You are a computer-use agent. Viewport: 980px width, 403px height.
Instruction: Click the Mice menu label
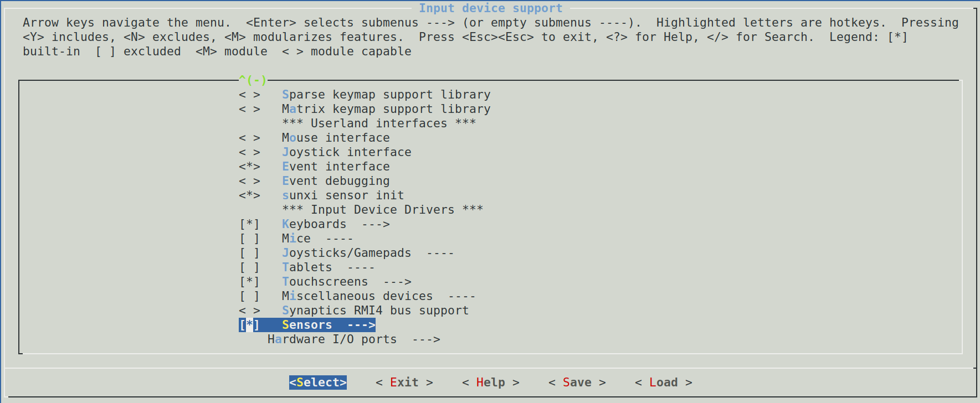296,239
